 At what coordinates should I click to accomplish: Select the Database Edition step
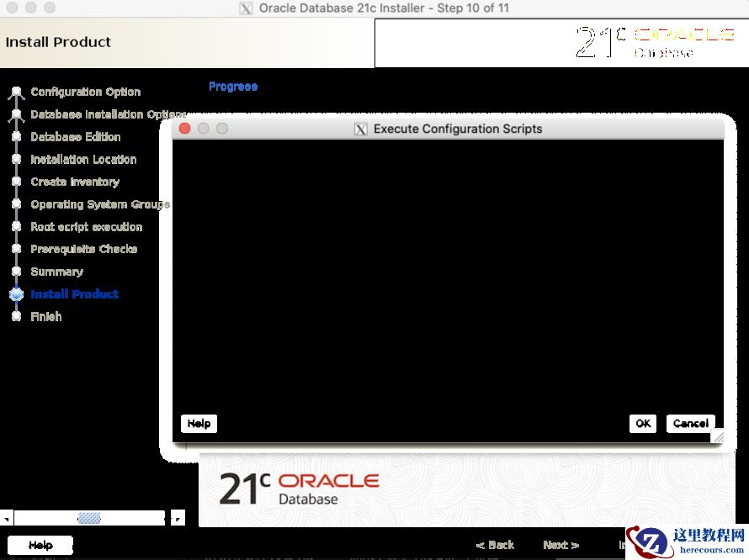(76, 136)
